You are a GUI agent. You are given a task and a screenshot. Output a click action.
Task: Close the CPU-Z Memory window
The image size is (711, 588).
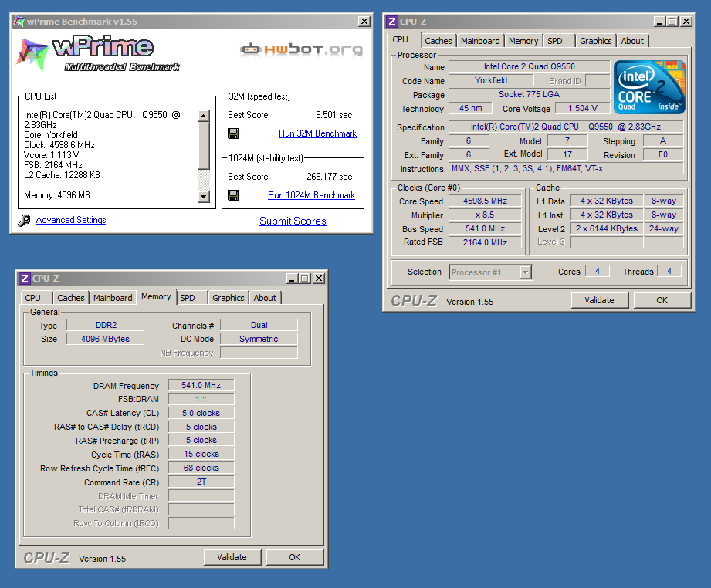[x=320, y=279]
